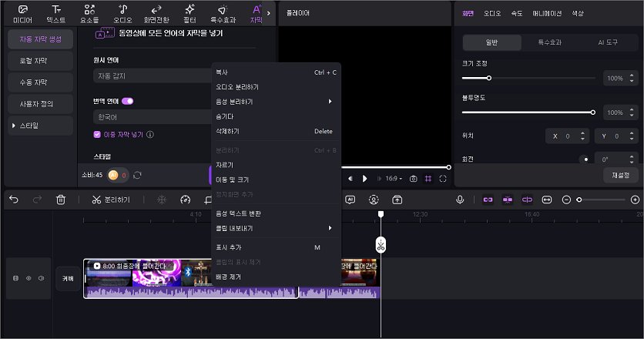Click the 불투명도 opacity slider handle
Image resolution: width=644 pixels, height=339 pixels.
coord(592,112)
